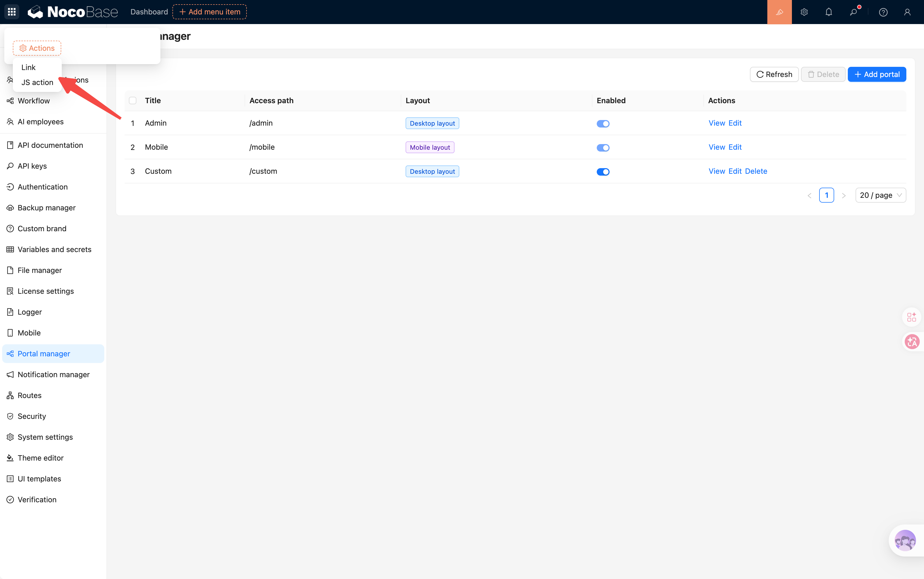View the Custom portal
Viewport: 924px width, 579px height.
point(717,171)
